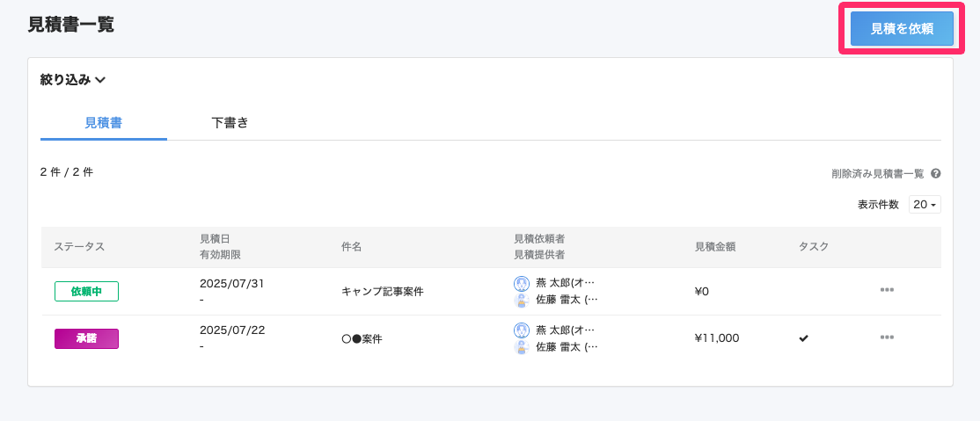Screen dimensions: 980x421
Task: Switch to the 見積書 tab
Action: [x=103, y=123]
